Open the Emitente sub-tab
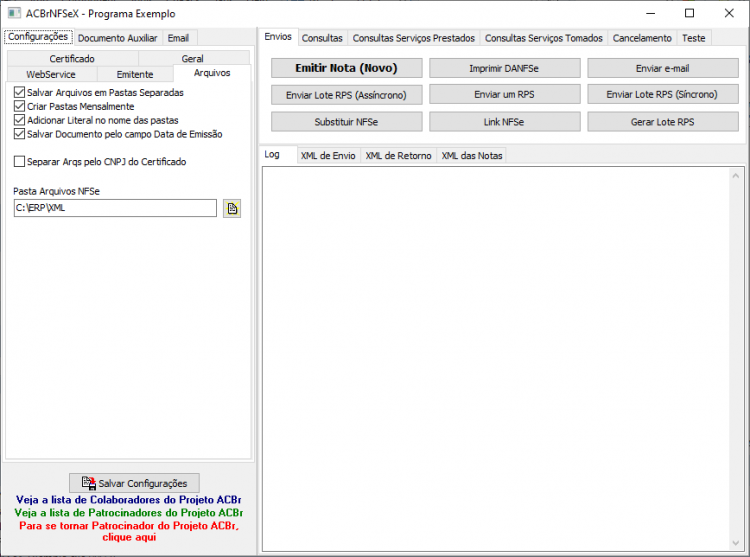Screen dimensions: 750x557 point(135,74)
